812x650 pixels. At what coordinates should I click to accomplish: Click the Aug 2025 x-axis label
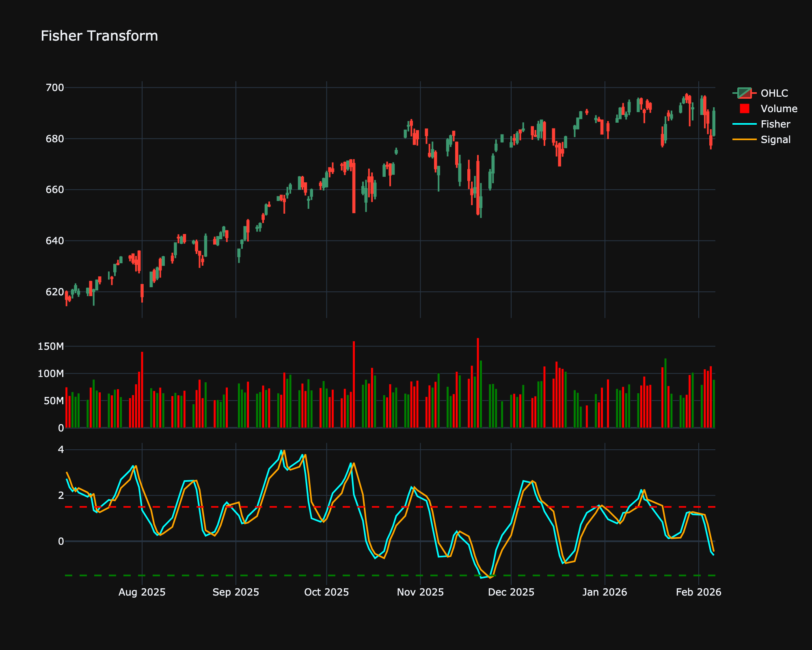[142, 592]
